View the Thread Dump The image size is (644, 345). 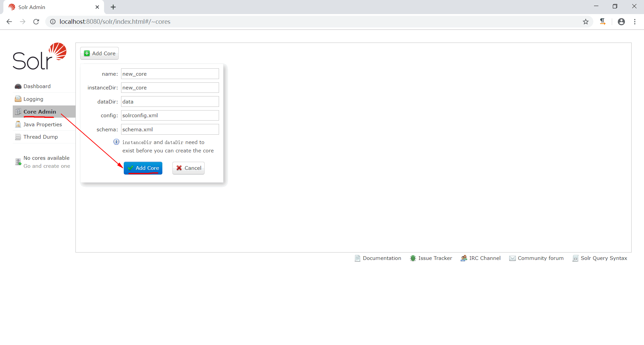(40, 137)
